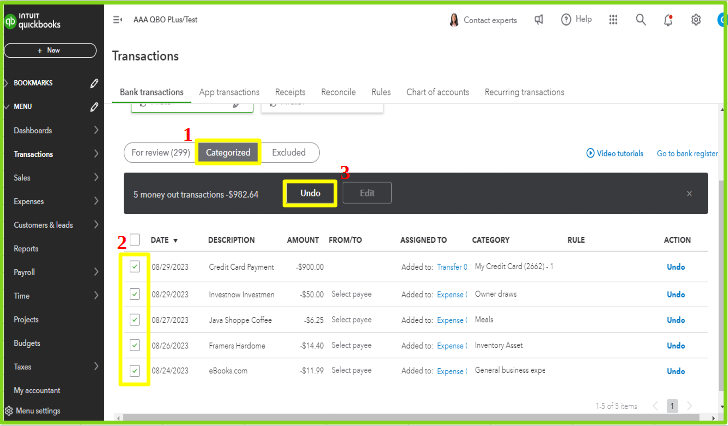Open the Go to bank register link
728x426 pixels.
click(x=687, y=153)
